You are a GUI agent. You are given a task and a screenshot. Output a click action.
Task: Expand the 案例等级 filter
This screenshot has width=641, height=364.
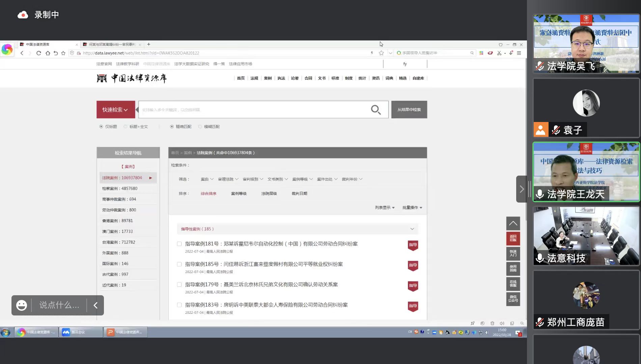pyautogui.click(x=302, y=179)
